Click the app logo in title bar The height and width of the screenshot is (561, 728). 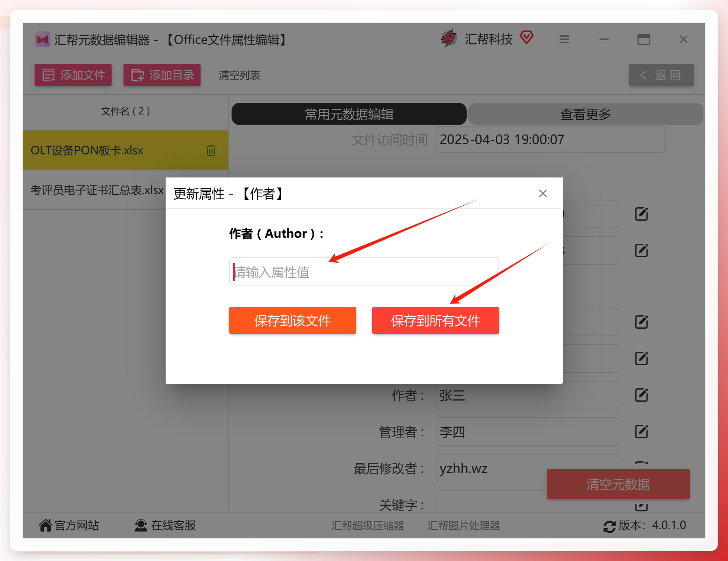(x=42, y=39)
